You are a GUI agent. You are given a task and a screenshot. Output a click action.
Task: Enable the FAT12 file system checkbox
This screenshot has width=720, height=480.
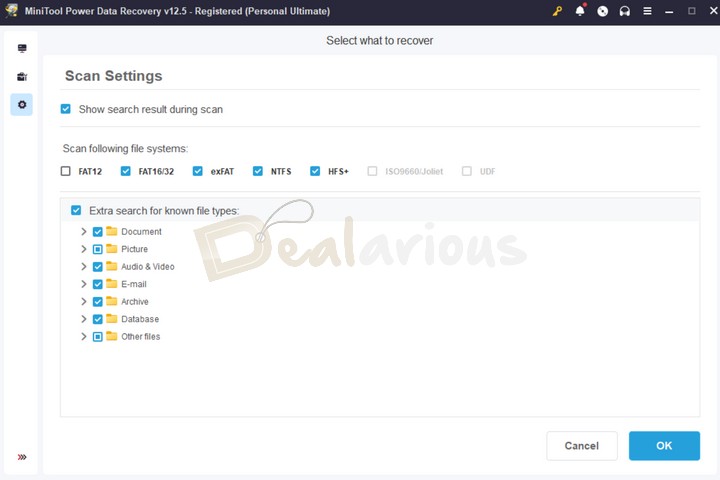click(x=66, y=171)
